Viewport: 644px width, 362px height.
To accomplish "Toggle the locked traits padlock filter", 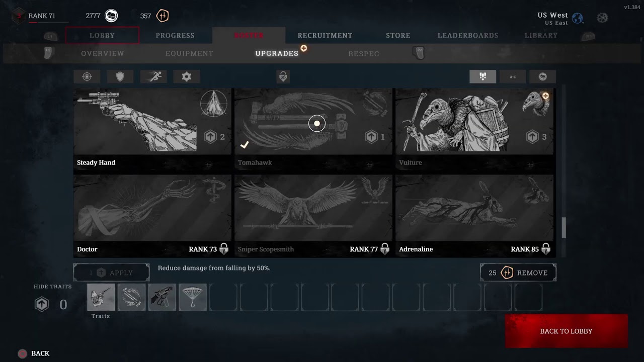I will (283, 76).
